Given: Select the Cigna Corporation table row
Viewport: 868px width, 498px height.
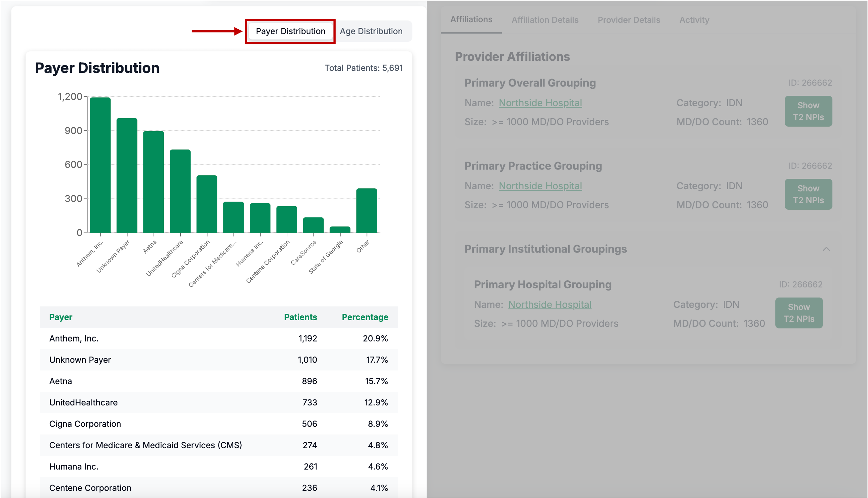Looking at the screenshot, I should (x=218, y=424).
